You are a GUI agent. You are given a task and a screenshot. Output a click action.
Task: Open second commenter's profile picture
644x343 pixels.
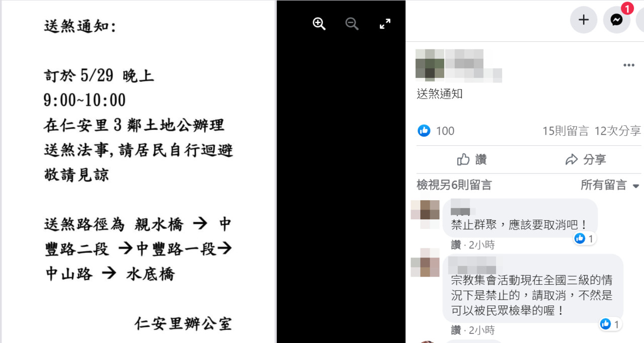(x=425, y=263)
